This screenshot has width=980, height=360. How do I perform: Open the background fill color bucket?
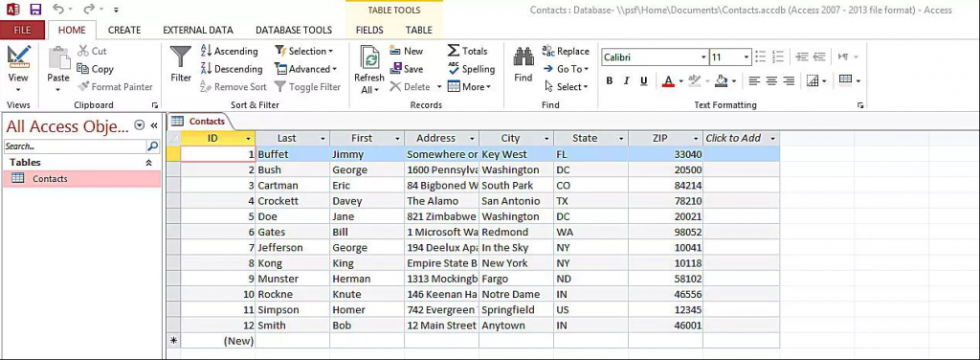(x=722, y=80)
